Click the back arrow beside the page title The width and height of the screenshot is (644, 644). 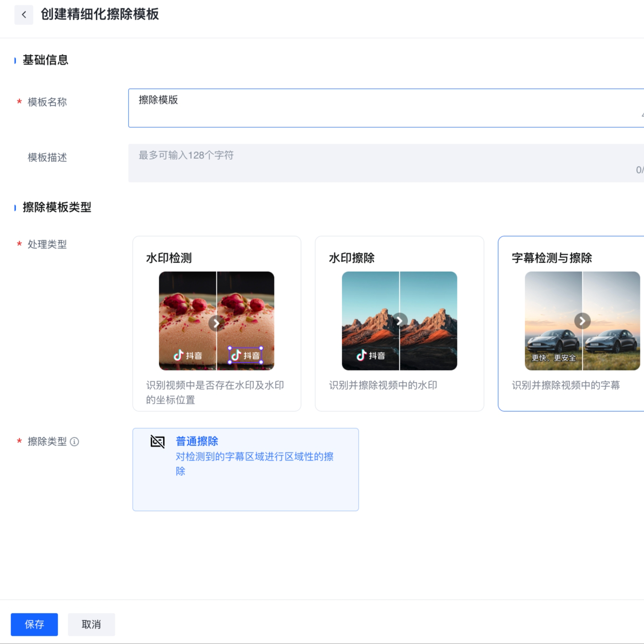coord(24,15)
